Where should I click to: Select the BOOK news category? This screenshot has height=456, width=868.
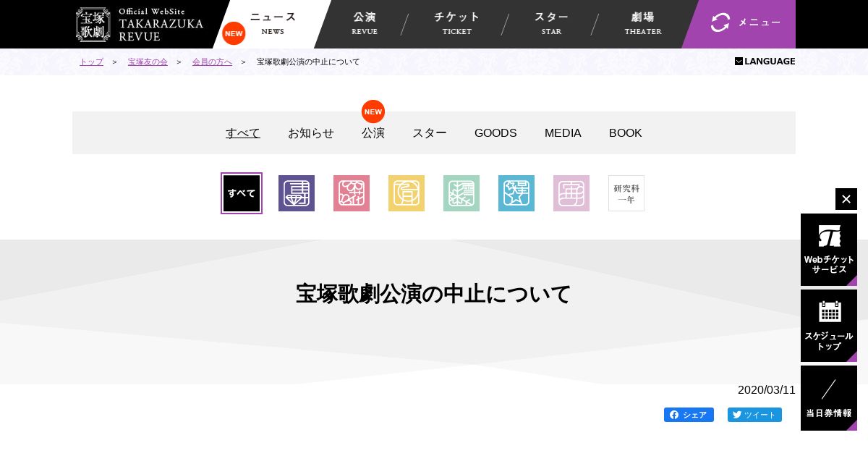626,133
